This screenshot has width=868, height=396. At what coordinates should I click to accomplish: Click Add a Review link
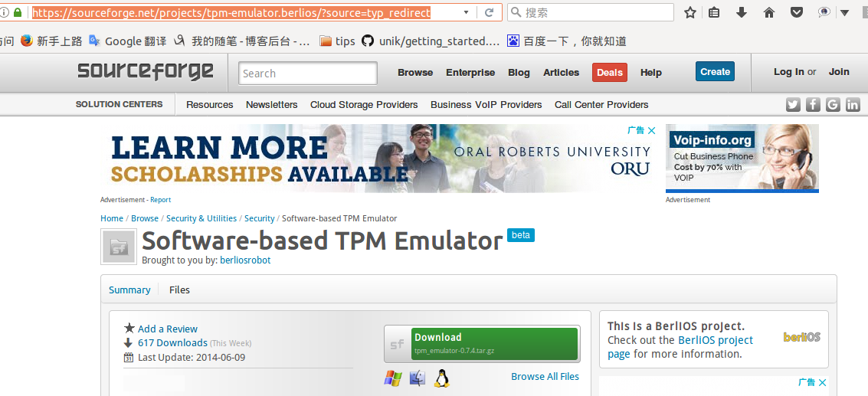click(x=167, y=329)
